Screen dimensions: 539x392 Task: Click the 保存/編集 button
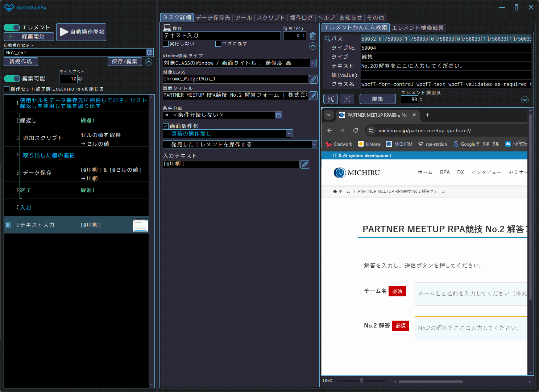(x=124, y=62)
